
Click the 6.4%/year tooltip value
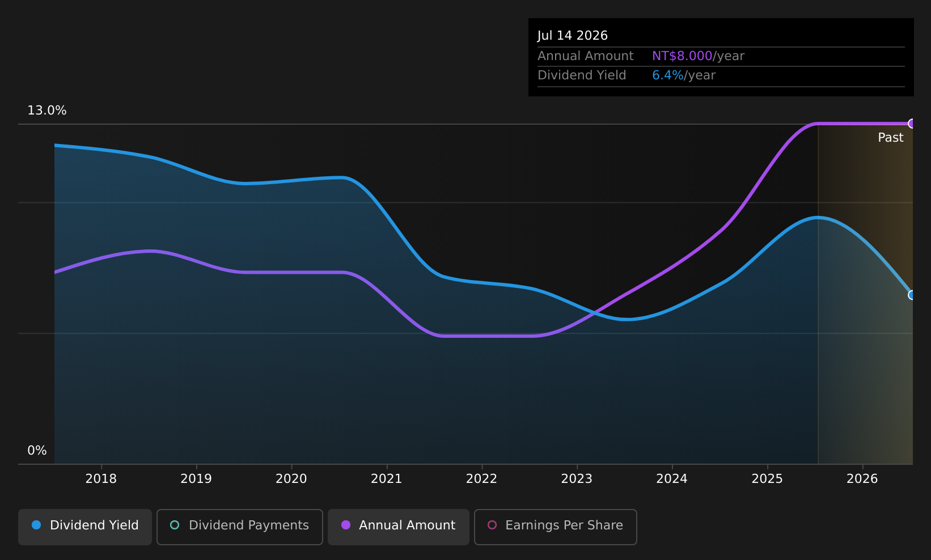point(684,75)
